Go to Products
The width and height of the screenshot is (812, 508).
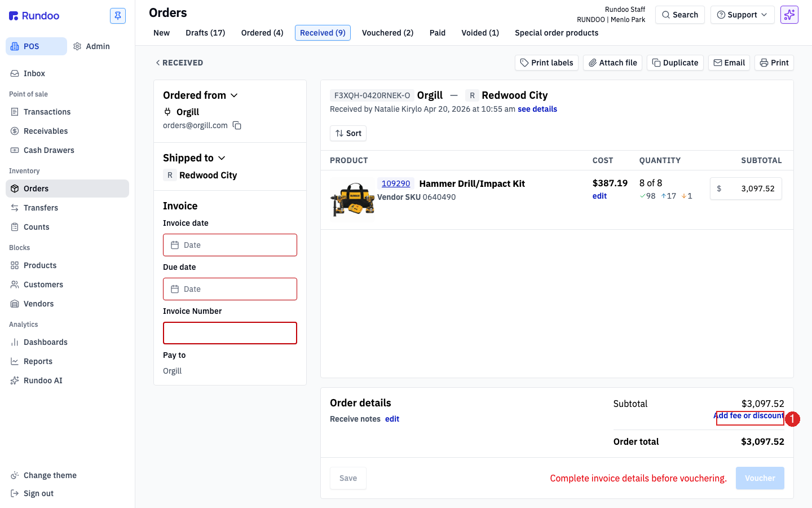(67, 265)
